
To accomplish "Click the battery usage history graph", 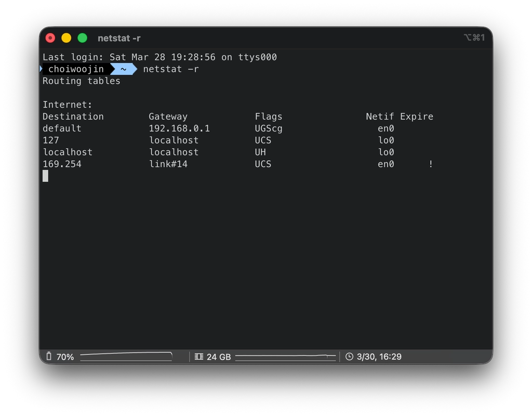I will coord(126,356).
